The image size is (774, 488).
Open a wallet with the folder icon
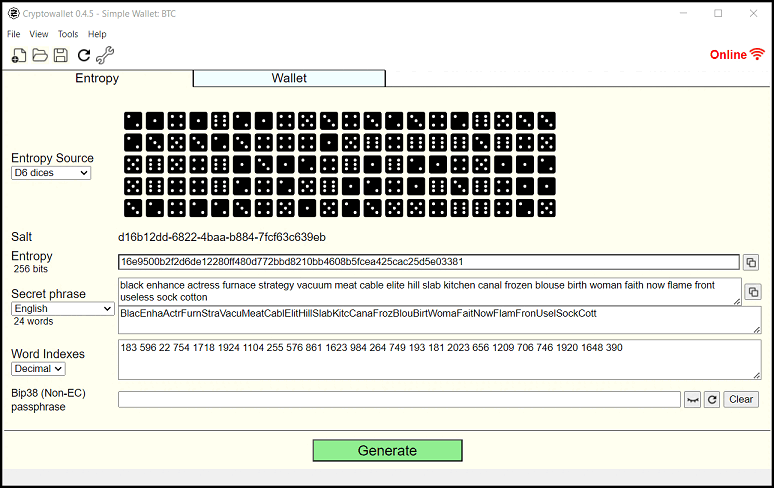(x=40, y=55)
